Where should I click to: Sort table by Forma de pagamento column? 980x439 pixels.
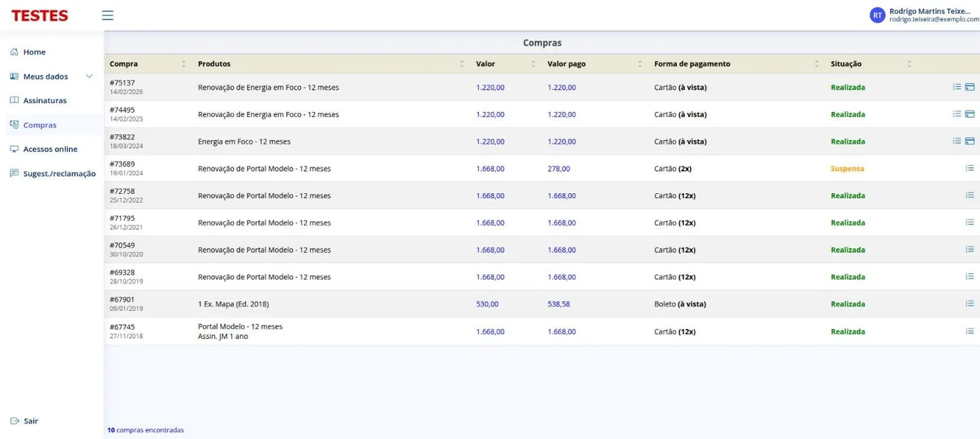click(816, 64)
